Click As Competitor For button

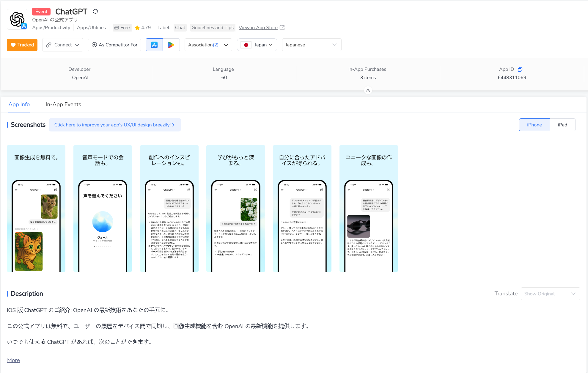tap(114, 45)
